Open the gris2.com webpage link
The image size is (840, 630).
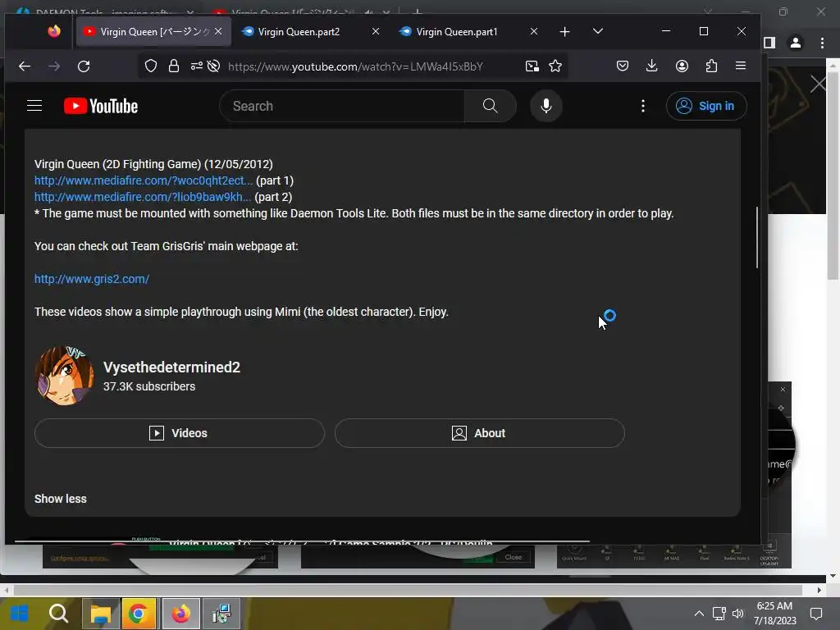click(x=92, y=279)
